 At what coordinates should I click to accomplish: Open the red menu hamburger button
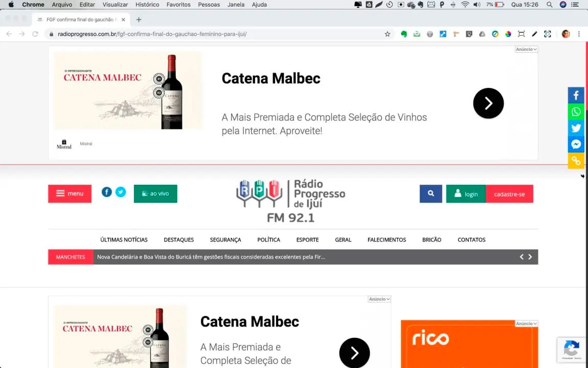[x=70, y=194]
